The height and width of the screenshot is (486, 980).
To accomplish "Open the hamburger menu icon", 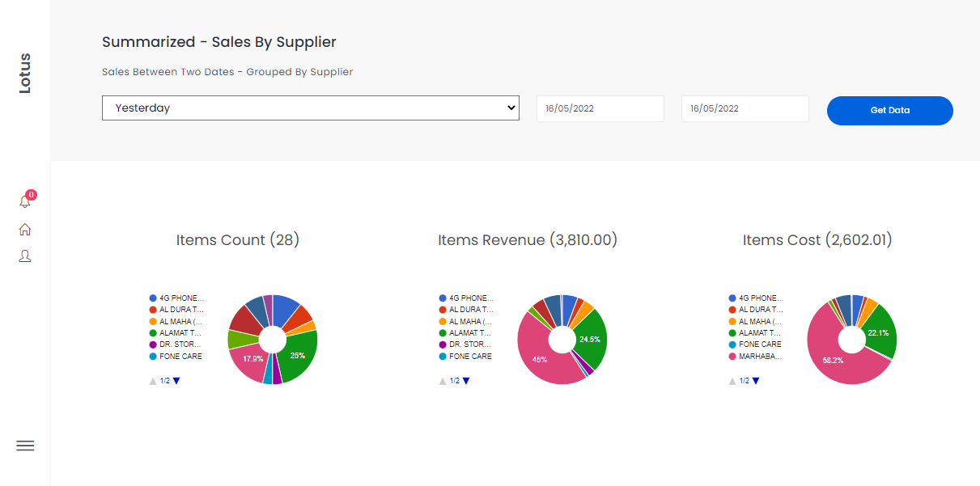I will (x=25, y=446).
